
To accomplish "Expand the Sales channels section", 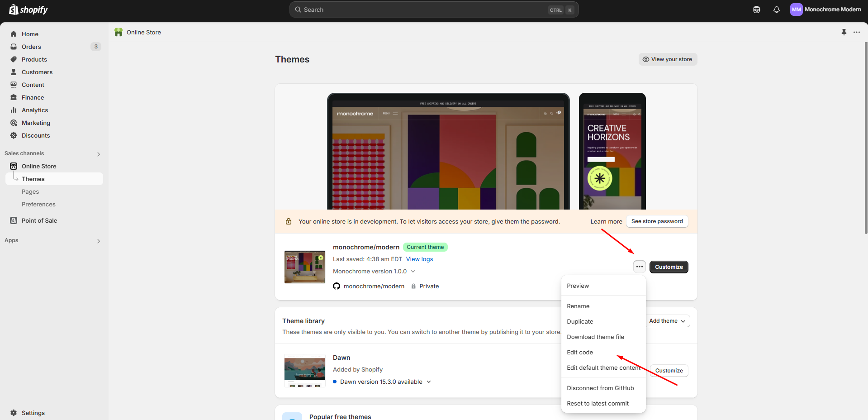I will tap(99, 154).
